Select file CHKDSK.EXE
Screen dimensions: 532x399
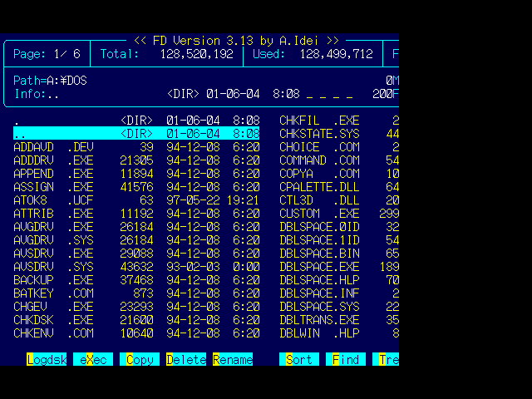tap(136, 319)
